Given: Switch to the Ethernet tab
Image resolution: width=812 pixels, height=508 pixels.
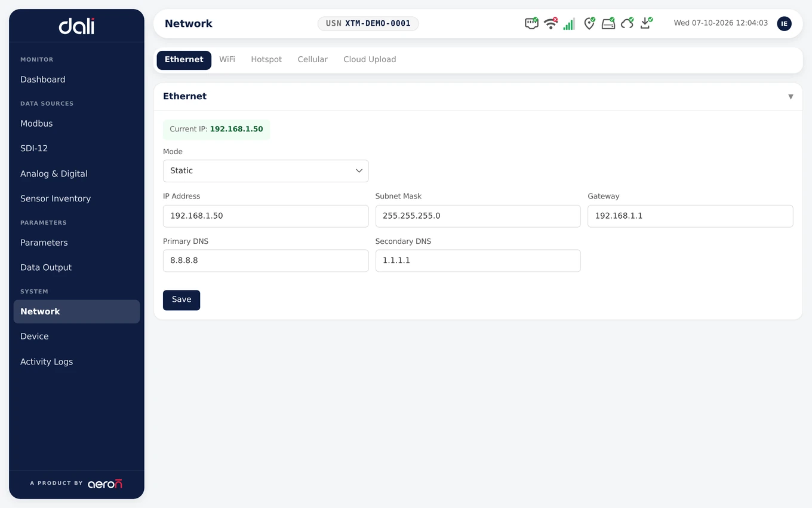Looking at the screenshot, I should coord(184,60).
